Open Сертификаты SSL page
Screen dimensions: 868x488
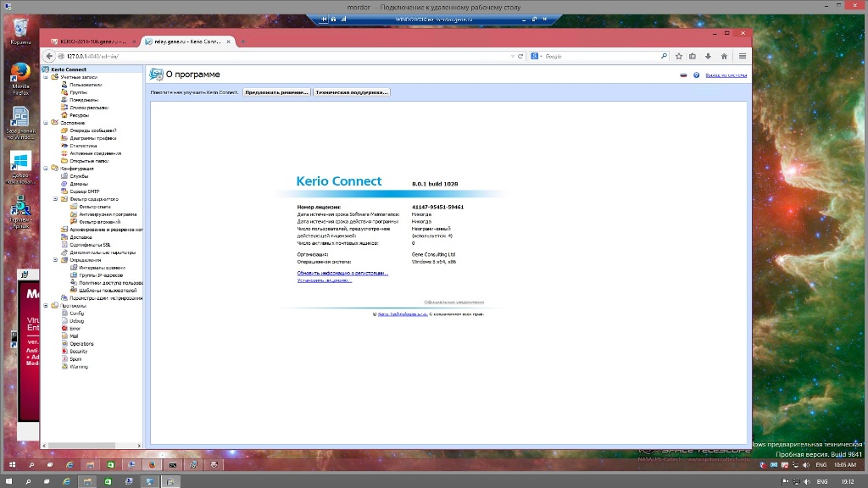click(x=90, y=245)
